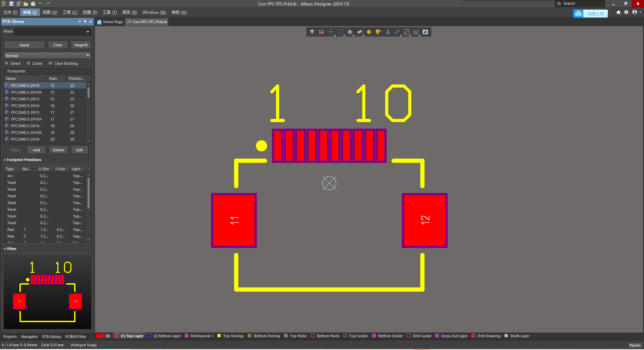Select the Place Dimension tool
The width and height of the screenshot is (644, 350).
pos(416,32)
